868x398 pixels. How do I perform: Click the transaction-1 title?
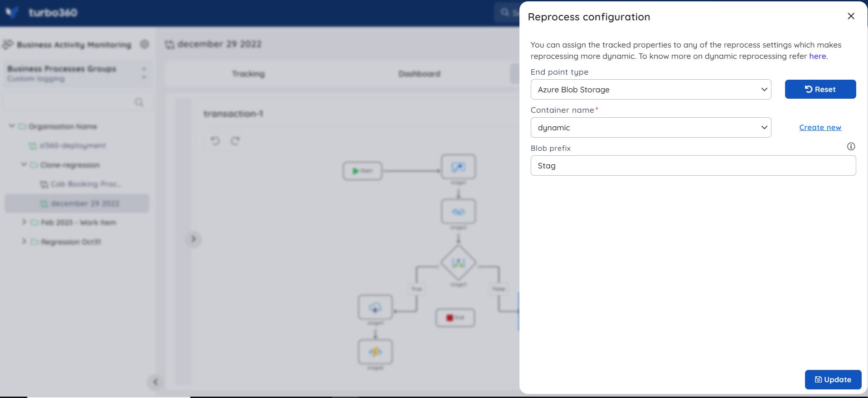[233, 114]
